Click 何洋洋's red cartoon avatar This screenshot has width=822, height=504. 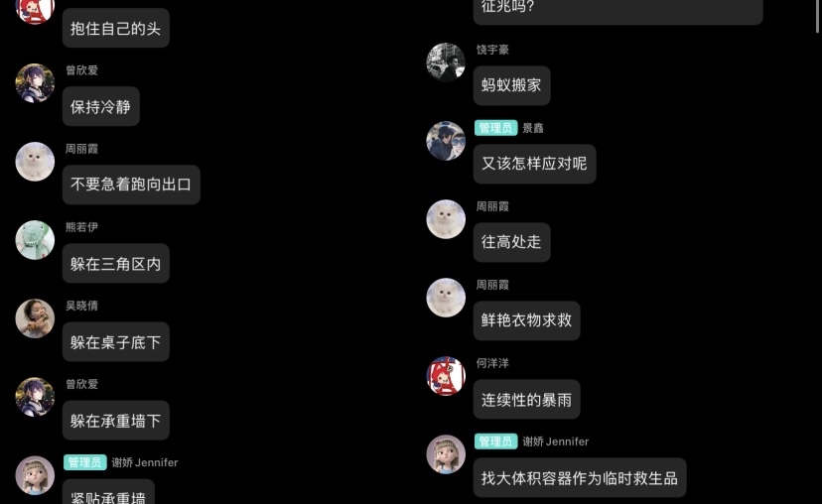point(446,376)
